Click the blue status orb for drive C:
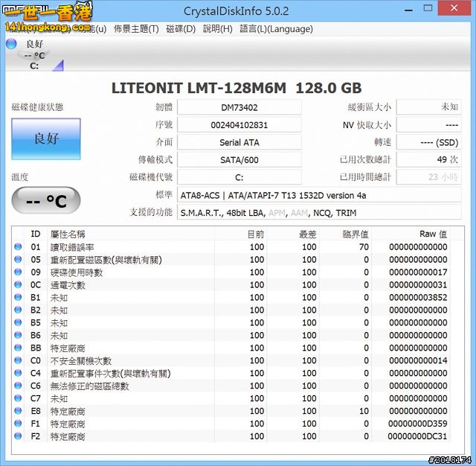476x466 pixels. (x=11, y=44)
